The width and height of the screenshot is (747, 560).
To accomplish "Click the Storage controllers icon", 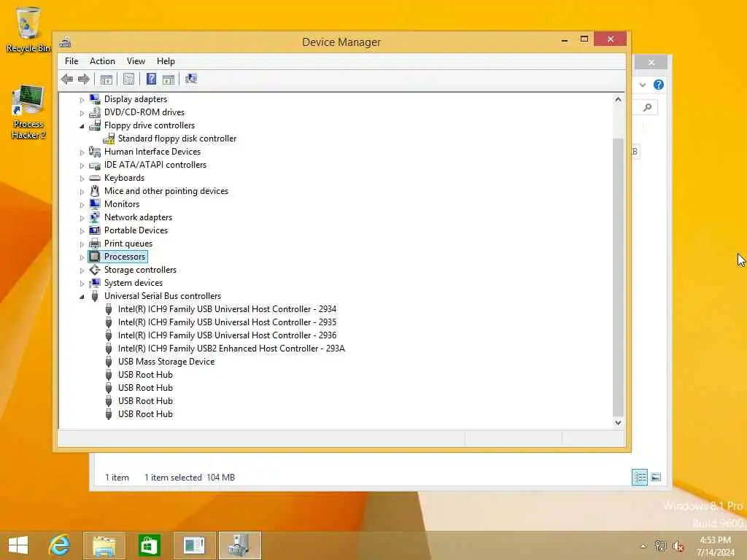I will tap(95, 270).
